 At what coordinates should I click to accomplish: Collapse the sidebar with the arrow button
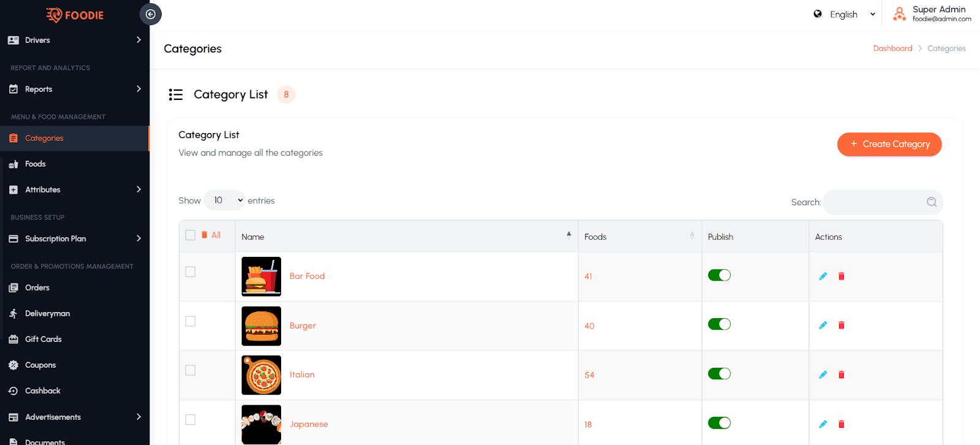150,14
